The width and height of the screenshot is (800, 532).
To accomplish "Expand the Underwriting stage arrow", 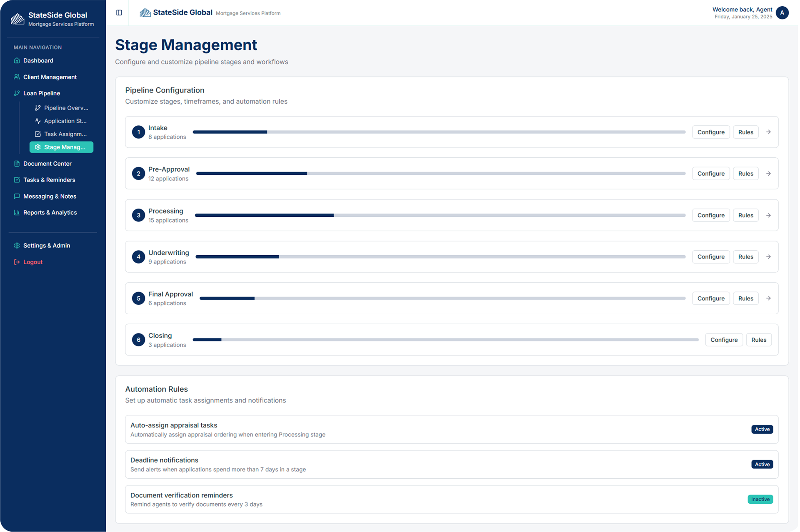I will [768, 257].
